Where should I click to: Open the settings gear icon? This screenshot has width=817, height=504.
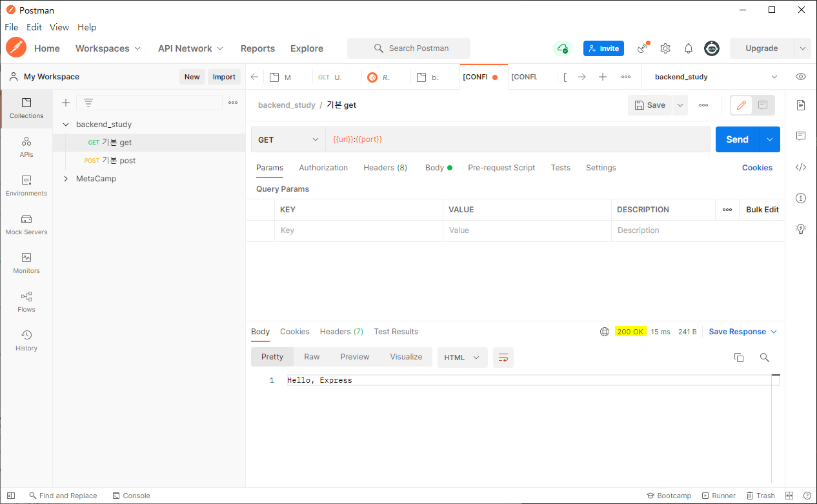pos(665,48)
